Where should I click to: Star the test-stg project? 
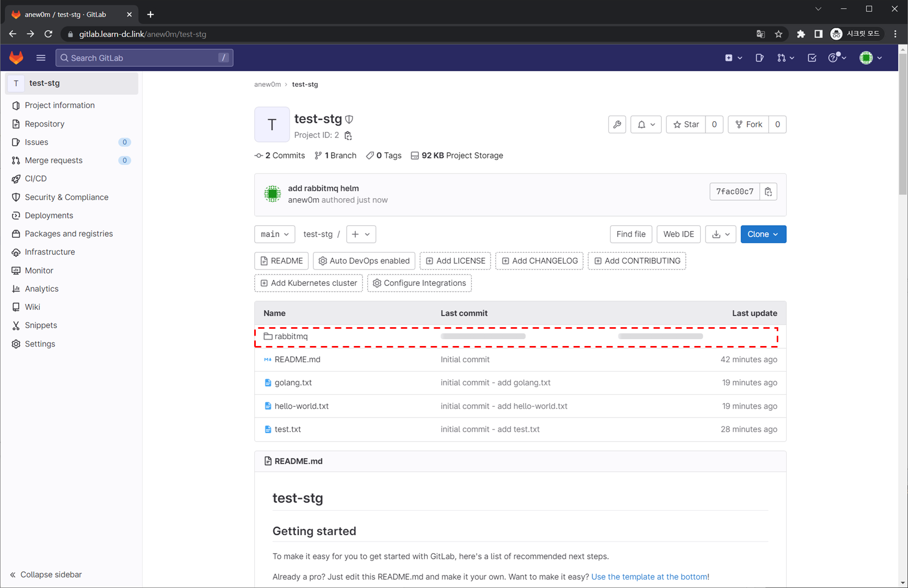(686, 124)
